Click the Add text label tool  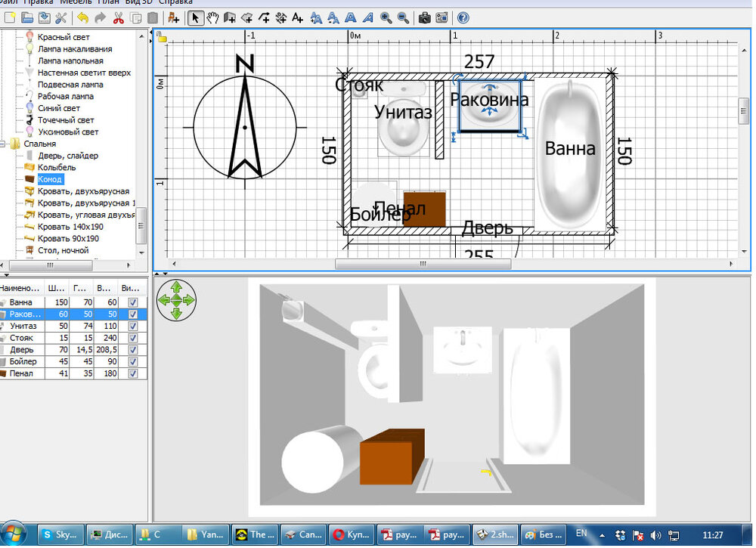click(x=297, y=17)
